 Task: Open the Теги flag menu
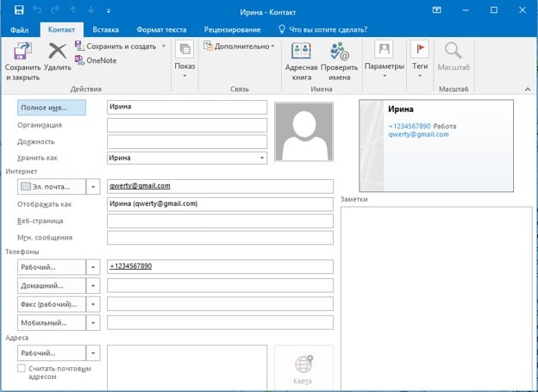(420, 59)
